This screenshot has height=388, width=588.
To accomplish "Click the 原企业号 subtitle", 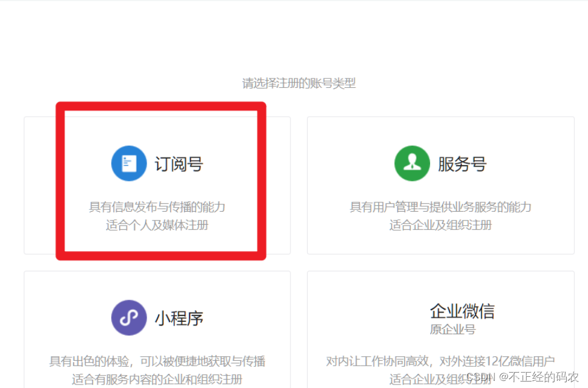I will pos(452,330).
